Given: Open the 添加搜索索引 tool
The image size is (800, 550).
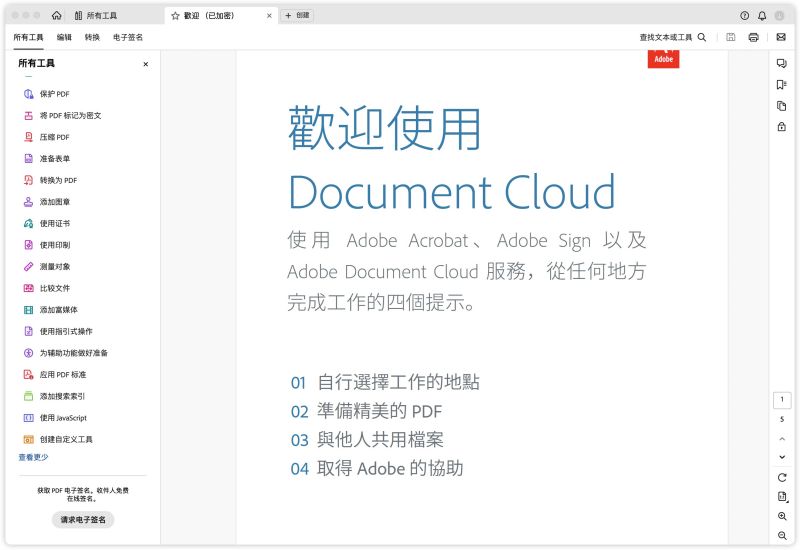Looking at the screenshot, I should point(54,396).
